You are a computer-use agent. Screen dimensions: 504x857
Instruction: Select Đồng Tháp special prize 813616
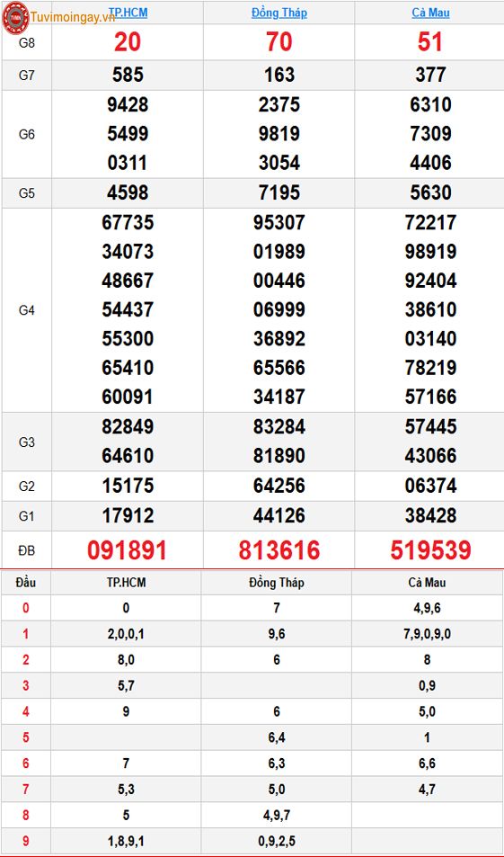coord(279,549)
